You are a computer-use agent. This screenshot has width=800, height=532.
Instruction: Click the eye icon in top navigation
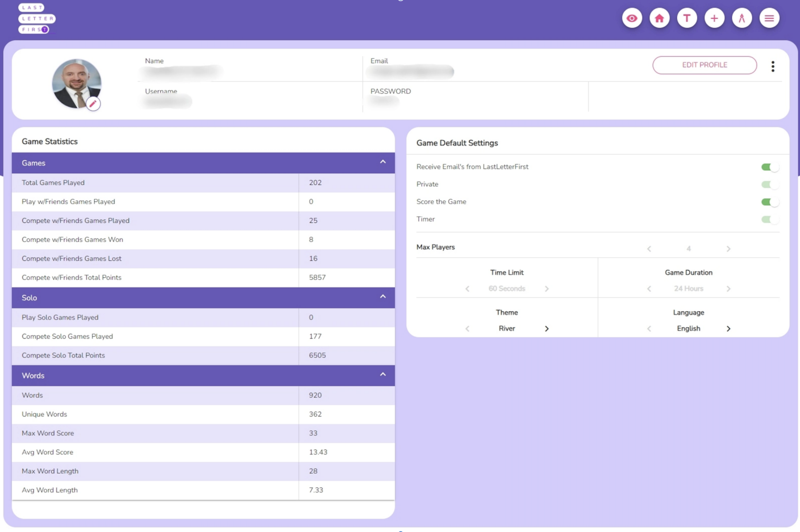pyautogui.click(x=632, y=18)
